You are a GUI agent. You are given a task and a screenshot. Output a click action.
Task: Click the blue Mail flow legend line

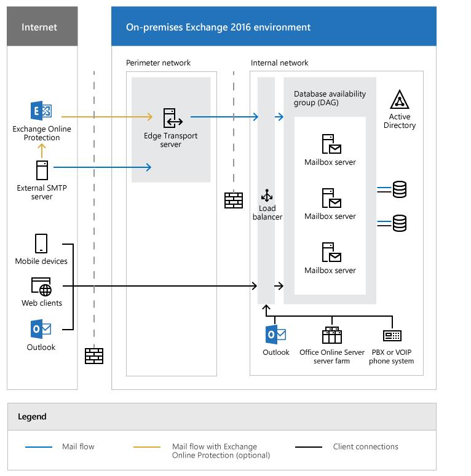point(39,447)
